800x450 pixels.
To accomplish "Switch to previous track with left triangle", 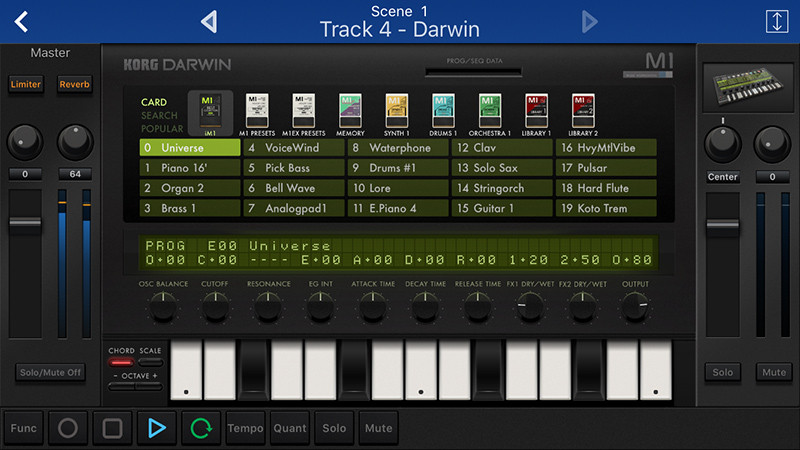I will pyautogui.click(x=209, y=22).
